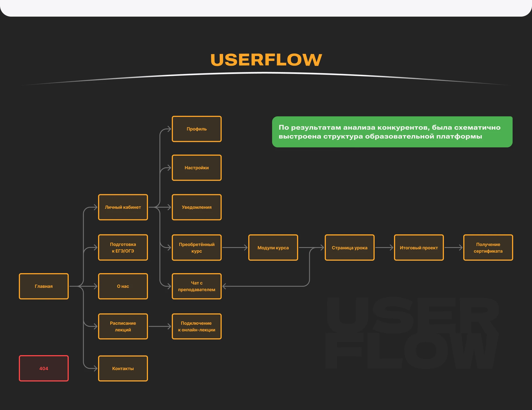Open the Подготовка к ЕГЭ/ОГЭ node
Image resolution: width=532 pixels, height=410 pixels.
[x=123, y=247]
